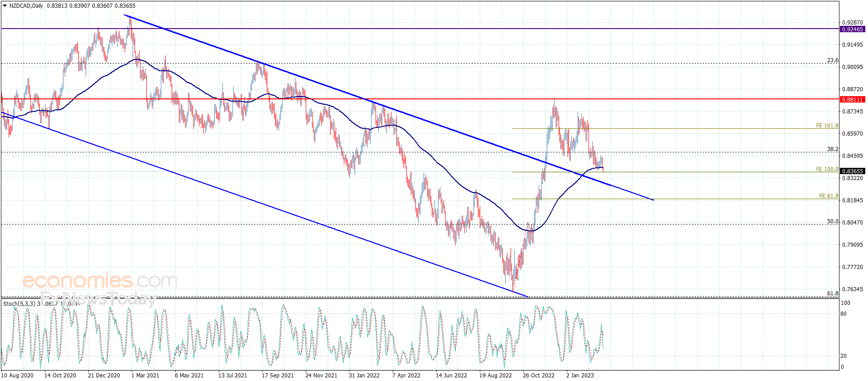Click the 17 Sep 2021 date label
868x381 pixels.
278,376
